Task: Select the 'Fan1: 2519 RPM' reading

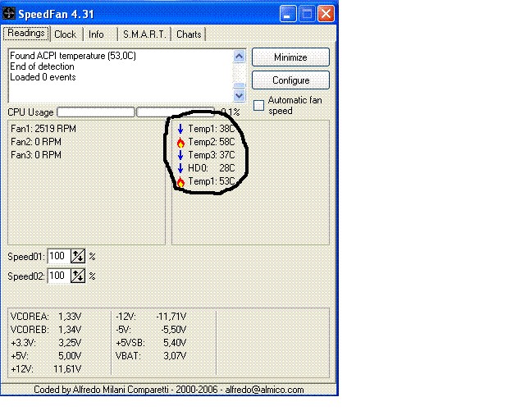Action: point(43,129)
